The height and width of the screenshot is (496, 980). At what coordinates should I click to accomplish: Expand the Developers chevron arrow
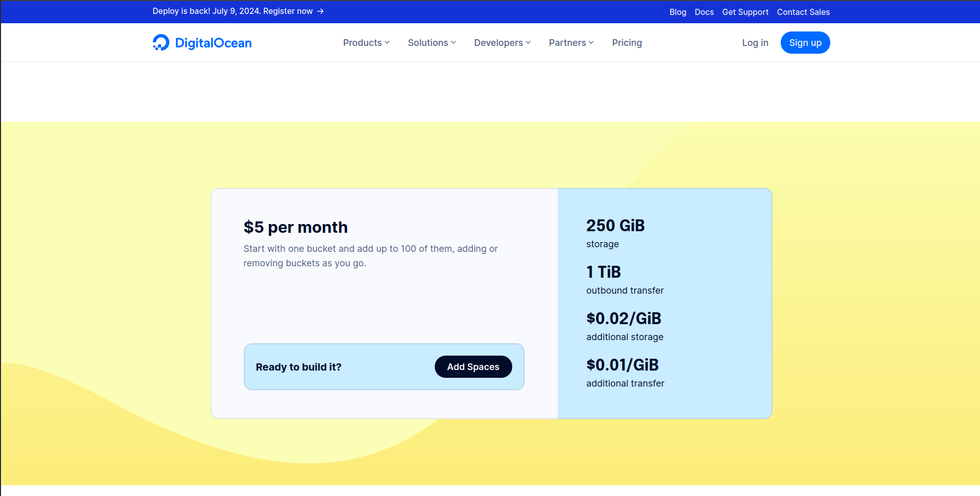click(528, 43)
